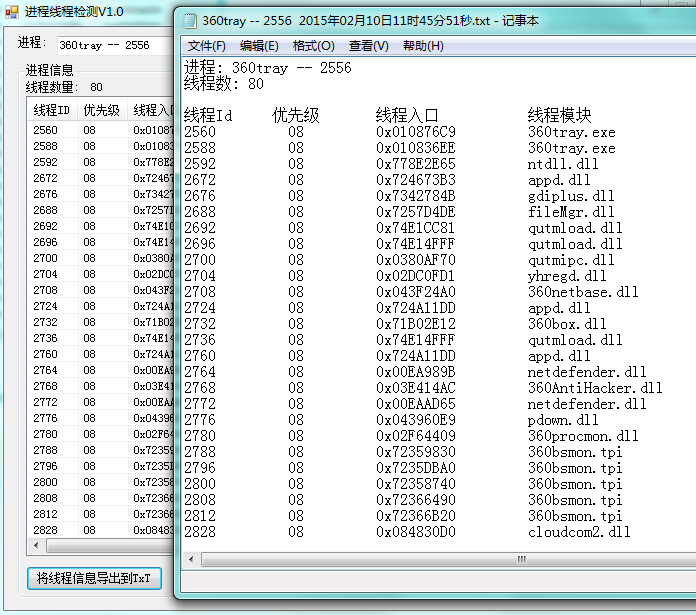Open the 文件(F) menu in Notepad
This screenshot has width=696, height=615.
tap(206, 46)
